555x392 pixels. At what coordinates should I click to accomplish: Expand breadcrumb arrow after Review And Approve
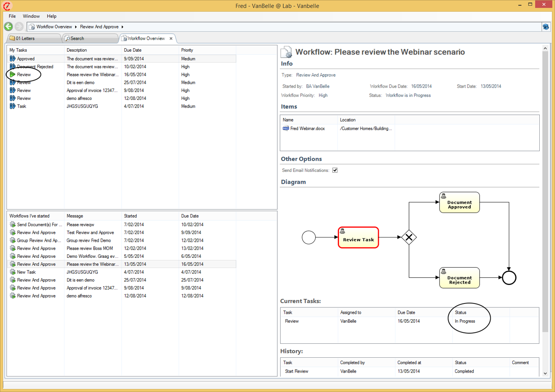click(x=122, y=27)
